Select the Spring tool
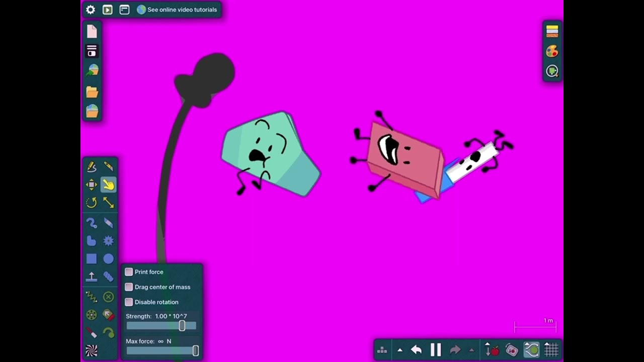The height and width of the screenshot is (362, 644). (x=92, y=297)
